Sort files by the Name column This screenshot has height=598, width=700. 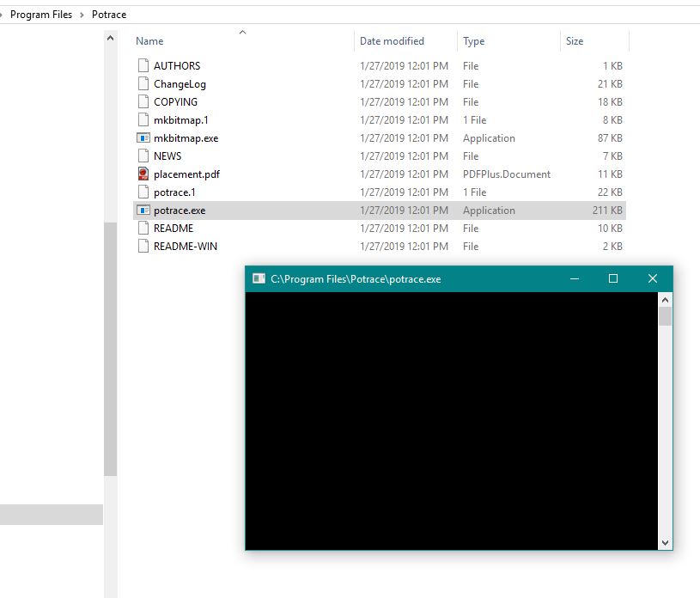149,41
